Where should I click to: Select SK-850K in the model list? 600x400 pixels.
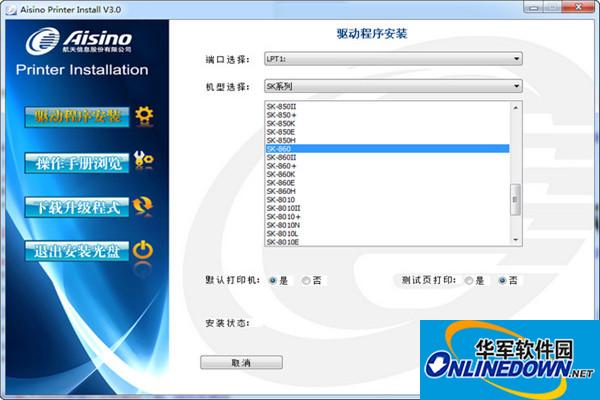pos(388,123)
